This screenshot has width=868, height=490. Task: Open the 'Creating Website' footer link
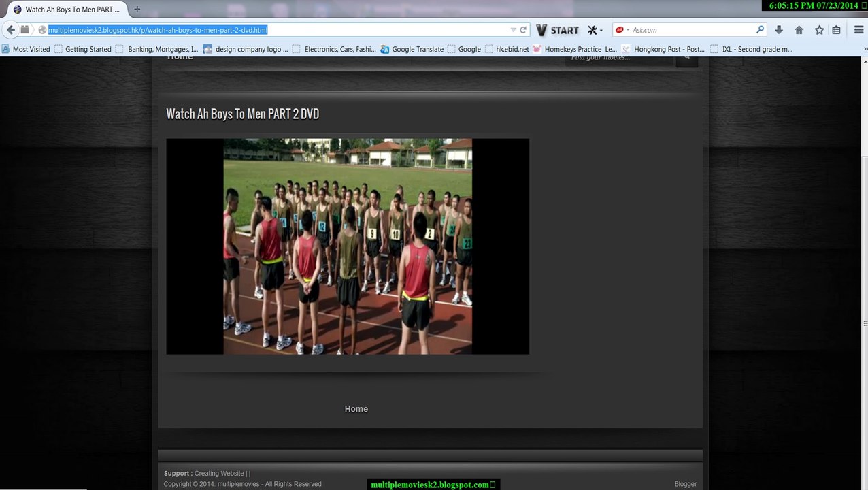[x=219, y=473]
